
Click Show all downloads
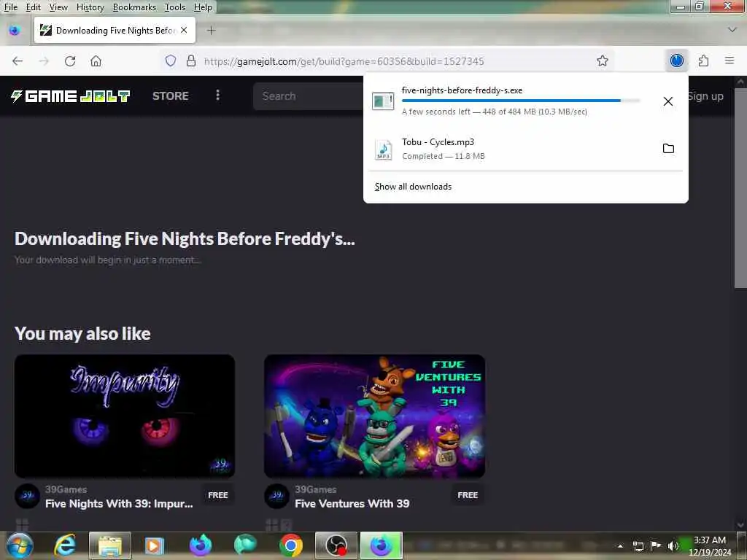[x=413, y=186]
